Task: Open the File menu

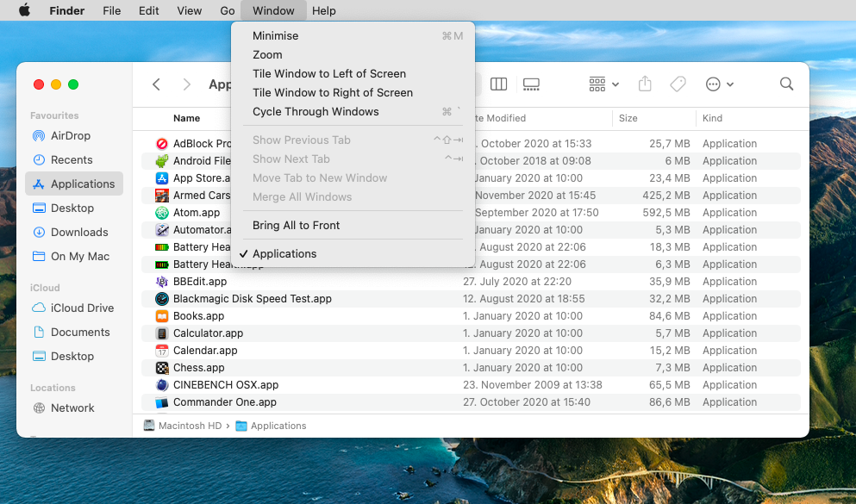Action: [112, 10]
